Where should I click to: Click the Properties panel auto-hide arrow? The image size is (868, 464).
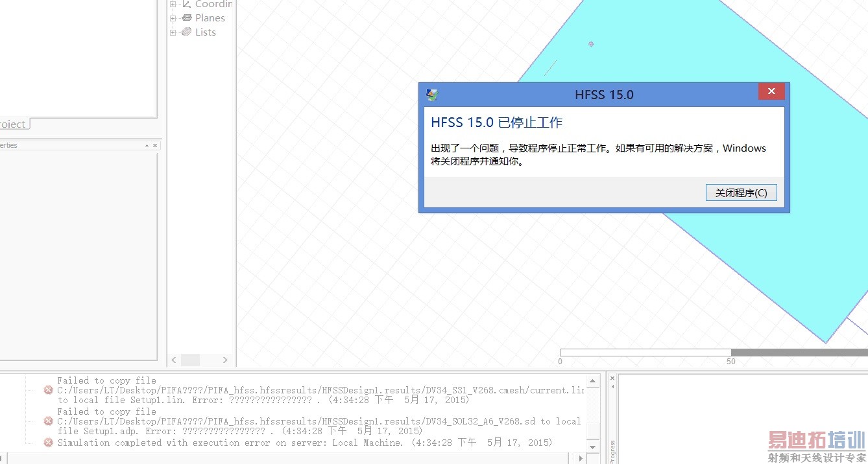coord(147,146)
